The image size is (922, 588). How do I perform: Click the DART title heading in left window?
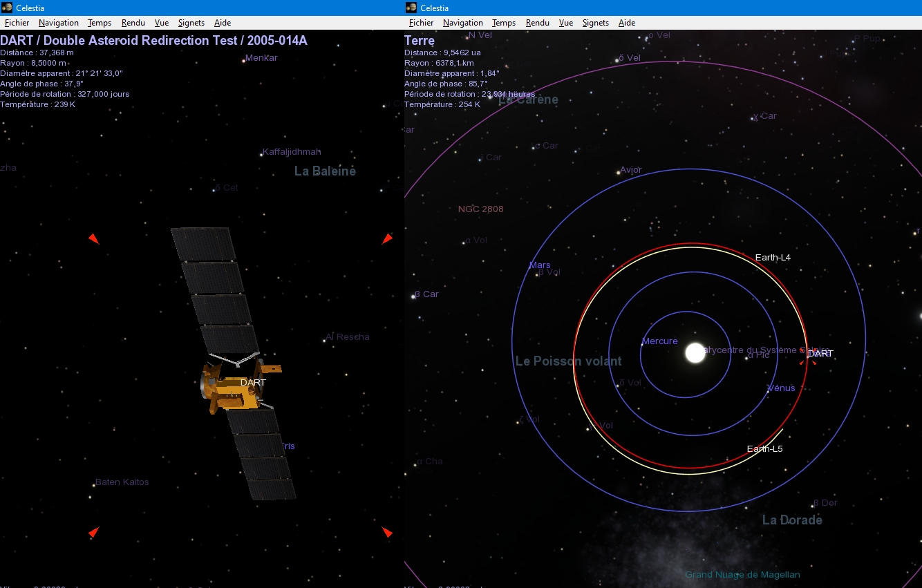pos(153,41)
